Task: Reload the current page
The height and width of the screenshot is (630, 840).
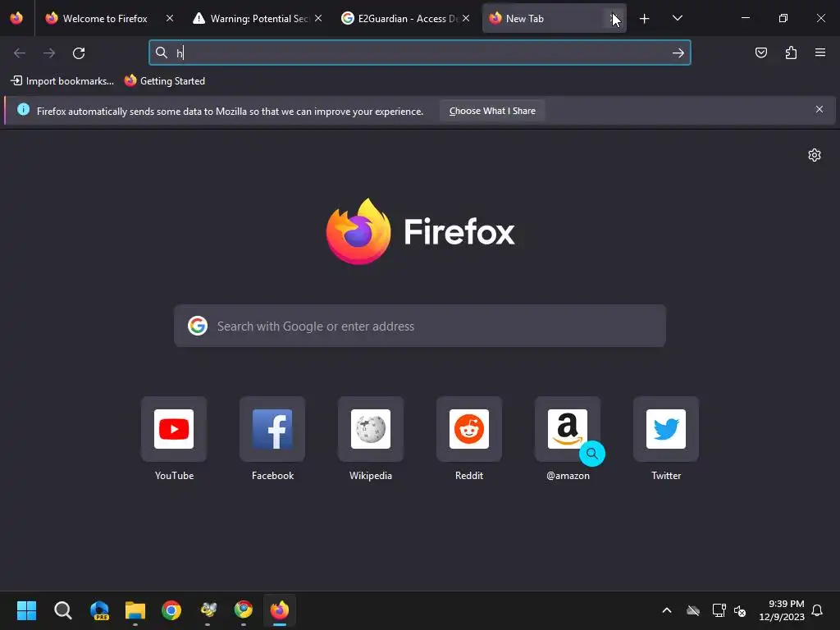Action: pos(79,53)
